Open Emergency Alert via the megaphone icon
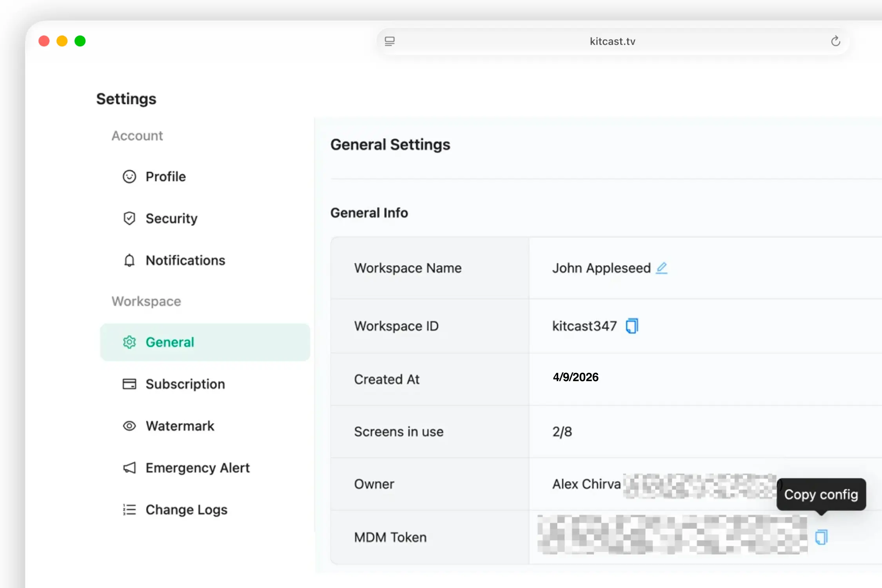This screenshot has height=588, width=882. coord(129,468)
